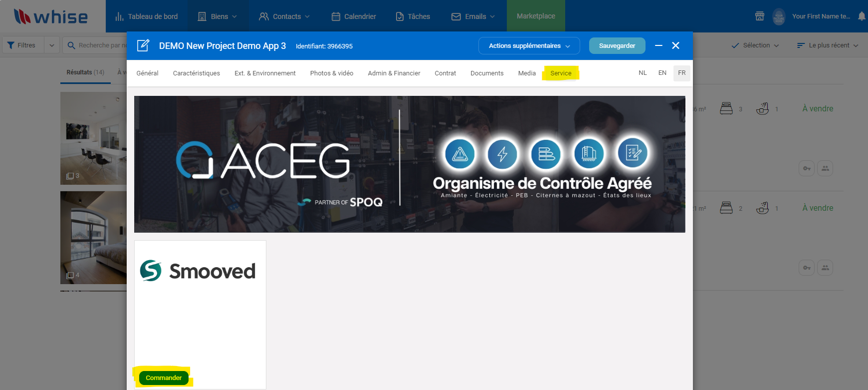The image size is (868, 390).
Task: Open the Calendrier page
Action: pyautogui.click(x=354, y=16)
